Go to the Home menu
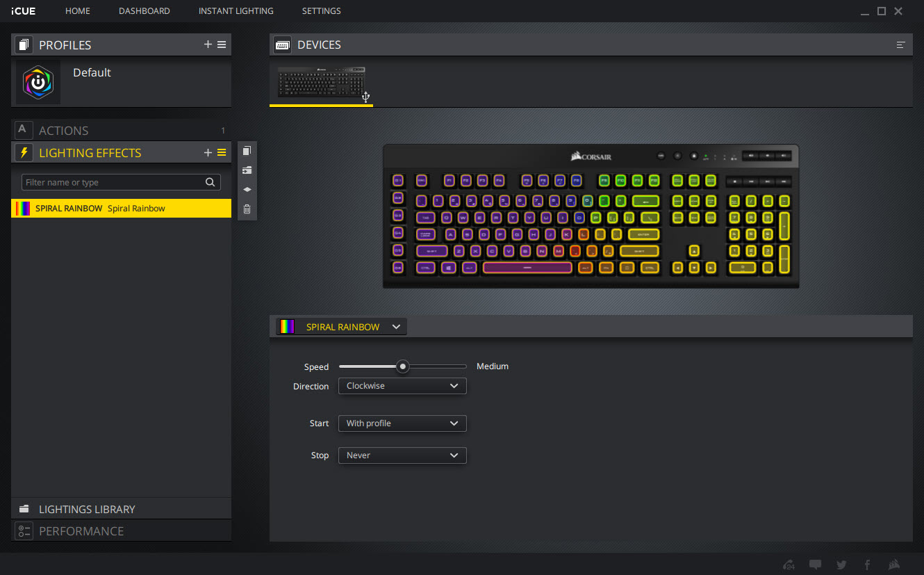The image size is (924, 575). pyautogui.click(x=78, y=11)
